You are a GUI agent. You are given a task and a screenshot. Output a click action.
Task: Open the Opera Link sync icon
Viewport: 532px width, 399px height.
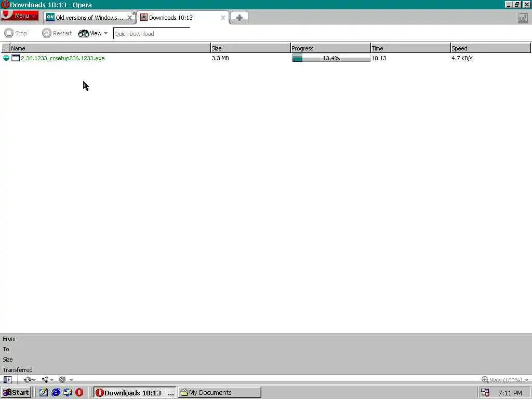click(29, 380)
